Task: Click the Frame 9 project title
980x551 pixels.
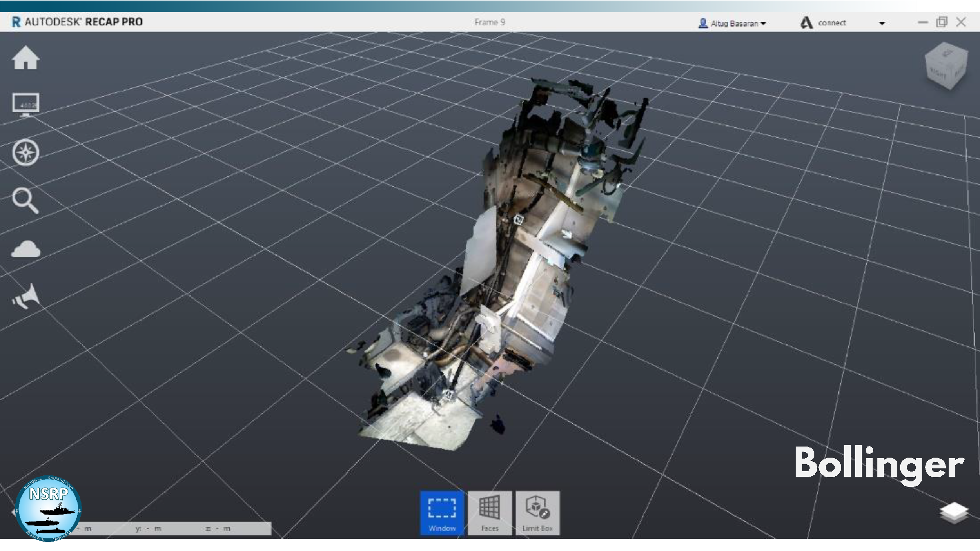Action: [490, 22]
